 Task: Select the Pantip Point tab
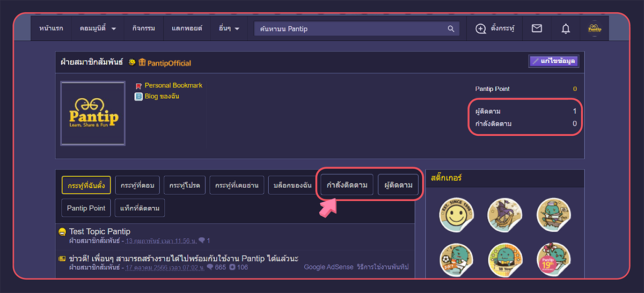(86, 208)
